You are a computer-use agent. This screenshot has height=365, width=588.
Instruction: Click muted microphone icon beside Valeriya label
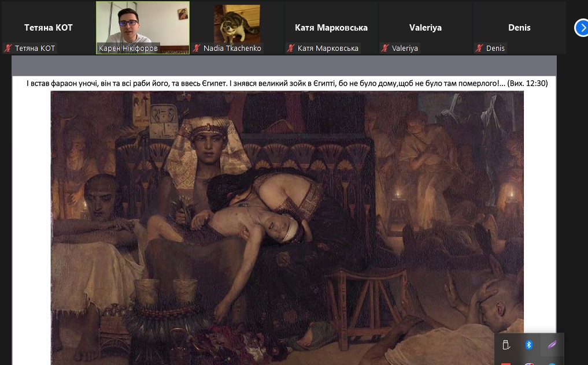(385, 48)
